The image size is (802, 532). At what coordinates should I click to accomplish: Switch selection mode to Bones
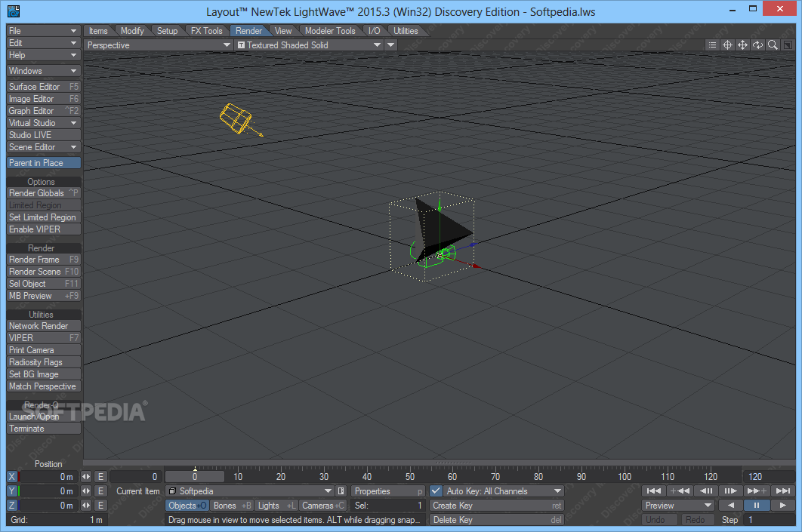pyautogui.click(x=232, y=505)
